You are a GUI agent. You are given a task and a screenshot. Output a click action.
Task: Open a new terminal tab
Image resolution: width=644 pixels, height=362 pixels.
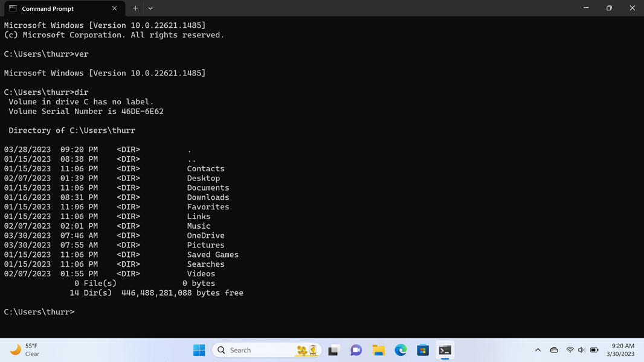tap(135, 8)
